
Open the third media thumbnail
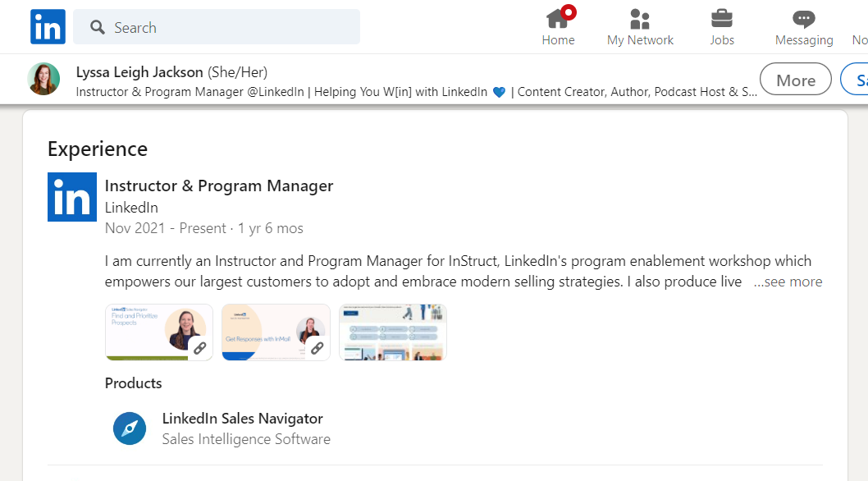[392, 332]
